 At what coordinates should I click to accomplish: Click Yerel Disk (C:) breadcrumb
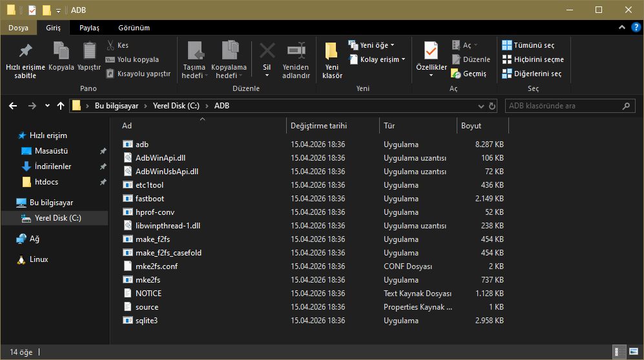176,106
